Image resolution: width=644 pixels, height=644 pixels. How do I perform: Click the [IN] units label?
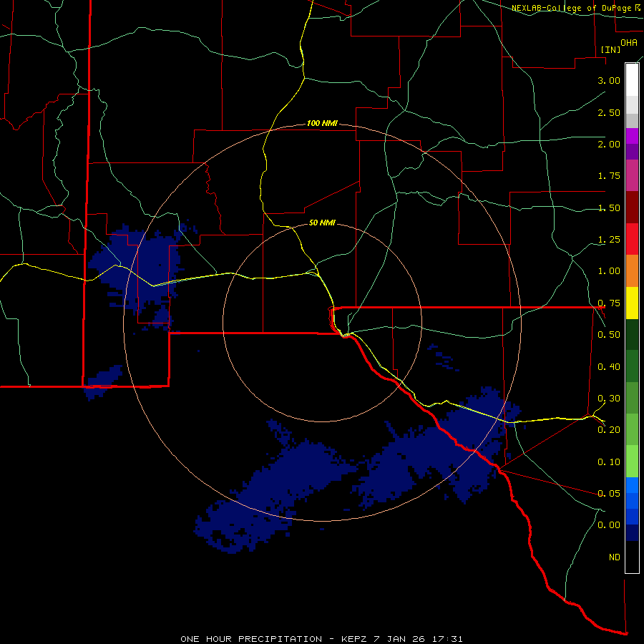point(610,49)
